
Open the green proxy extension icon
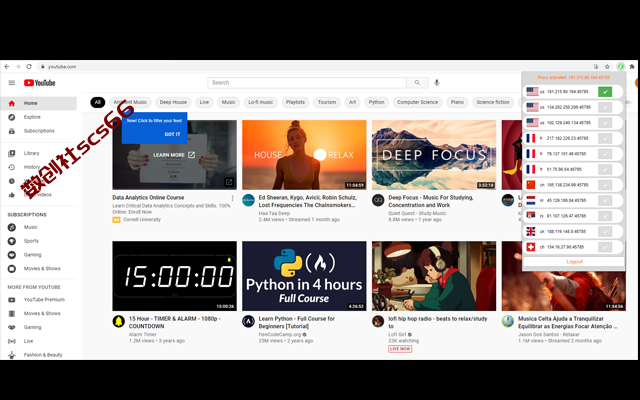(x=621, y=66)
